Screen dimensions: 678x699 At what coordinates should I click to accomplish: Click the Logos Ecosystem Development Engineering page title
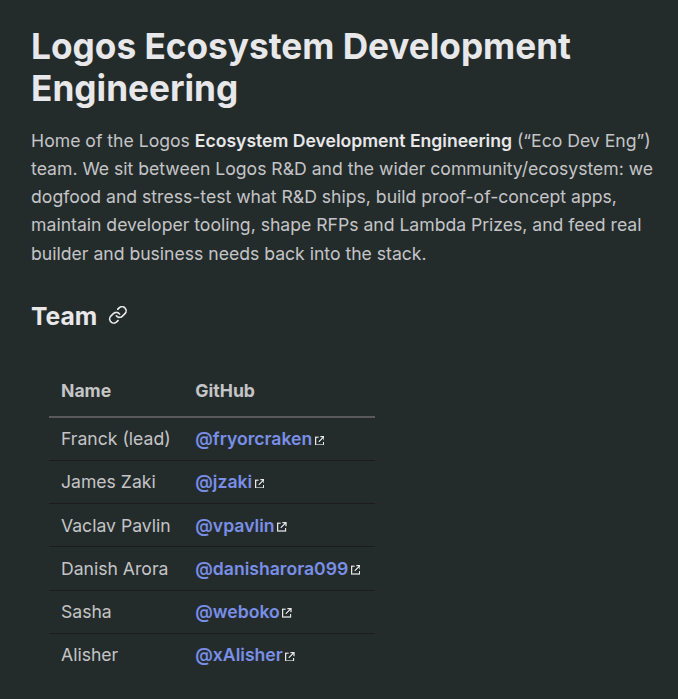(301, 68)
